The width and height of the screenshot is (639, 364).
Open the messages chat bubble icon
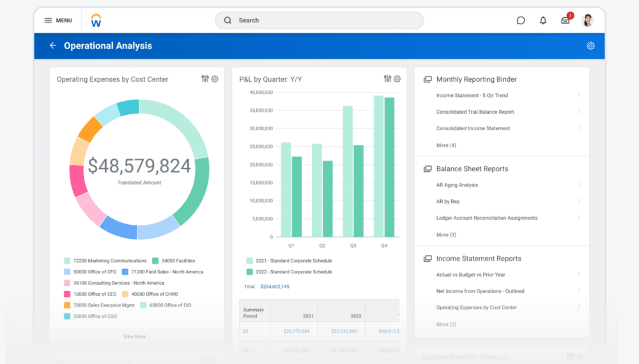click(521, 20)
